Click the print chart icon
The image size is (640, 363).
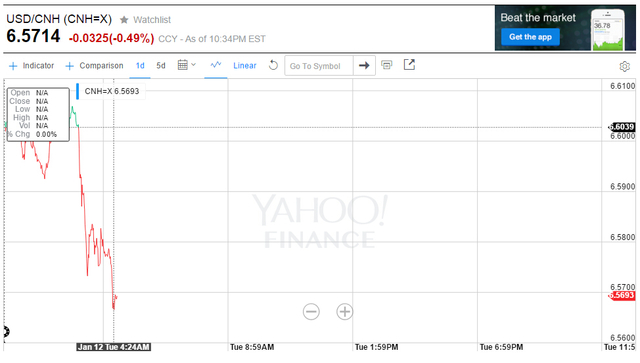click(387, 65)
